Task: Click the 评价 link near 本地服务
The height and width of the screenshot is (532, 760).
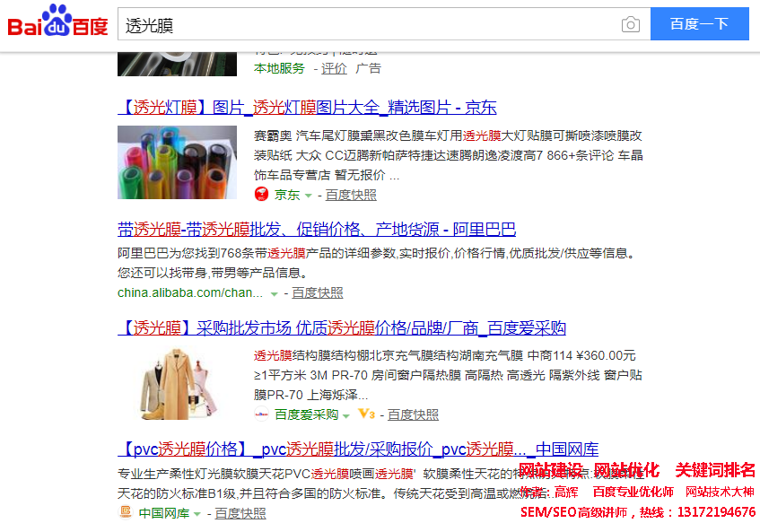Action: point(334,68)
